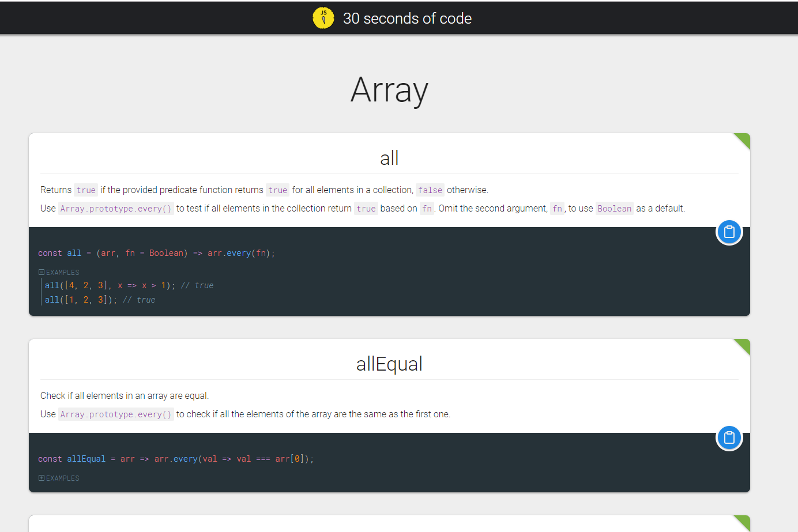This screenshot has width=798, height=532.
Task: Click the 'false' inline code in all description
Action: (430, 190)
